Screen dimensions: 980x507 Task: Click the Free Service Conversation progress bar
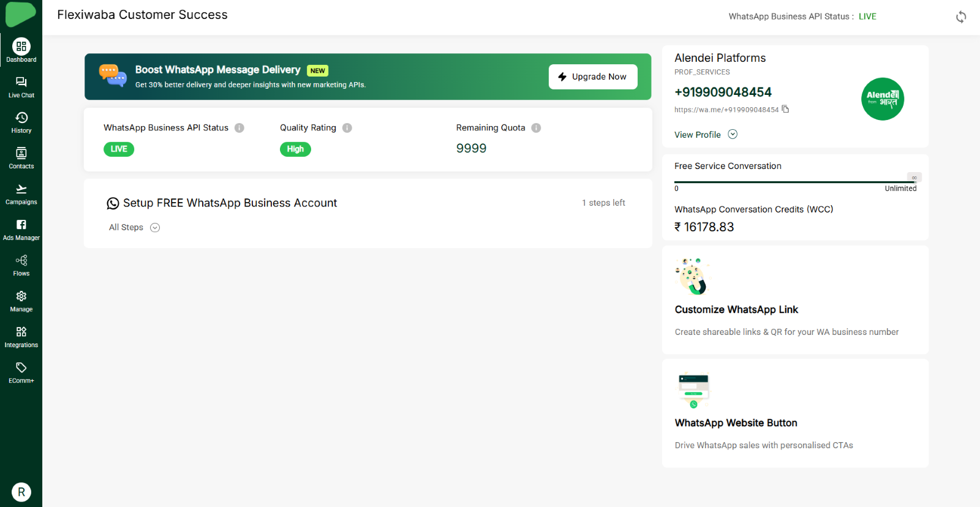pyautogui.click(x=795, y=182)
